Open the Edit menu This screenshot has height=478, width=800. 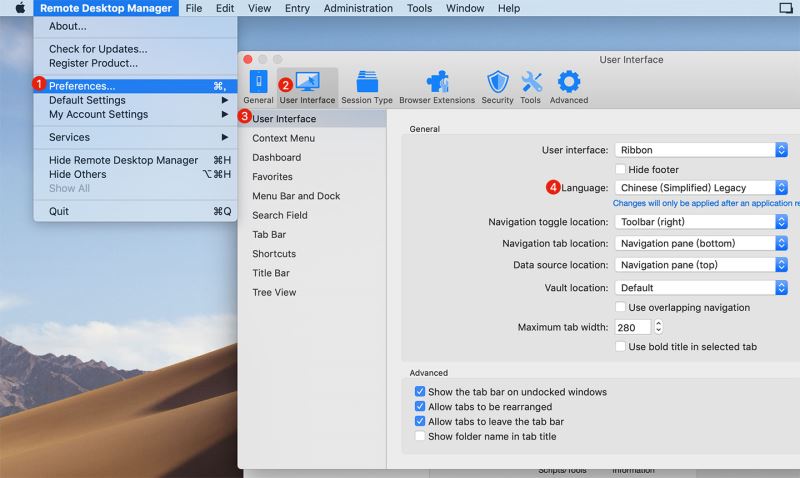pyautogui.click(x=224, y=8)
